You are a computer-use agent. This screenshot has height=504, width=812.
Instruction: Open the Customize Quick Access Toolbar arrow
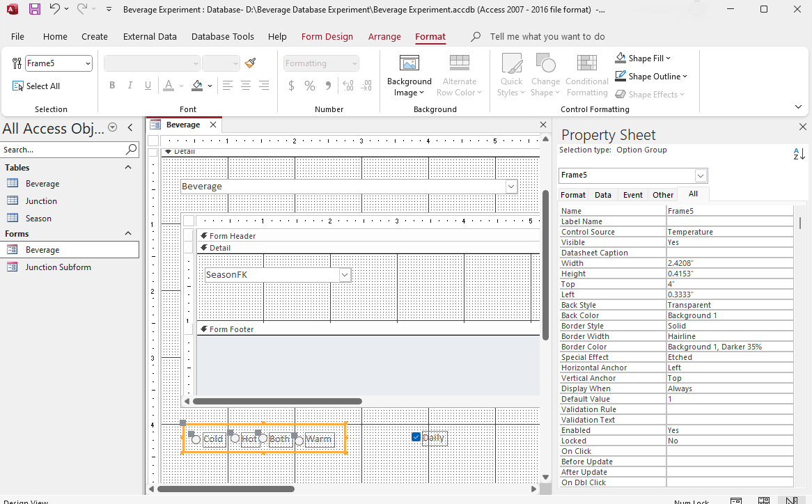click(109, 9)
